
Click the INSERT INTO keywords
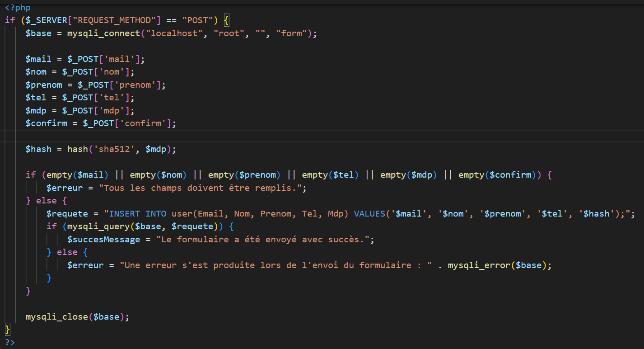pyautogui.click(x=137, y=214)
